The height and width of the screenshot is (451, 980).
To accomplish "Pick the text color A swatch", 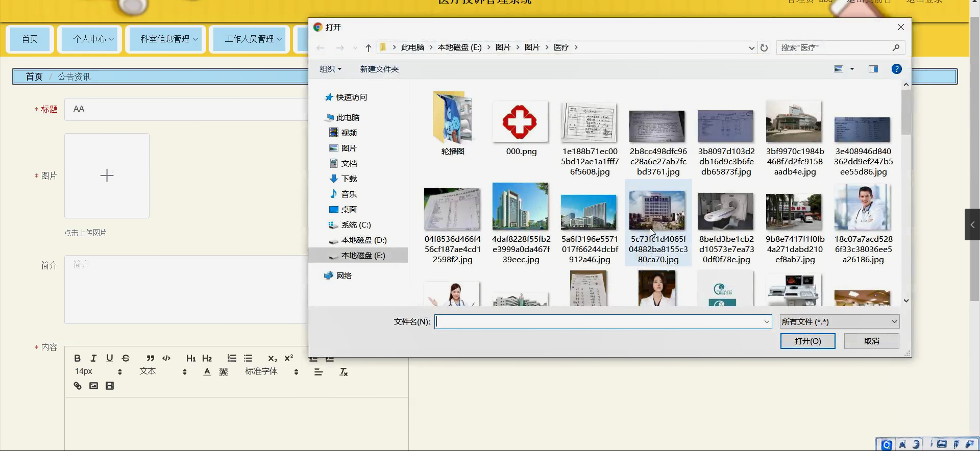I will [207, 372].
